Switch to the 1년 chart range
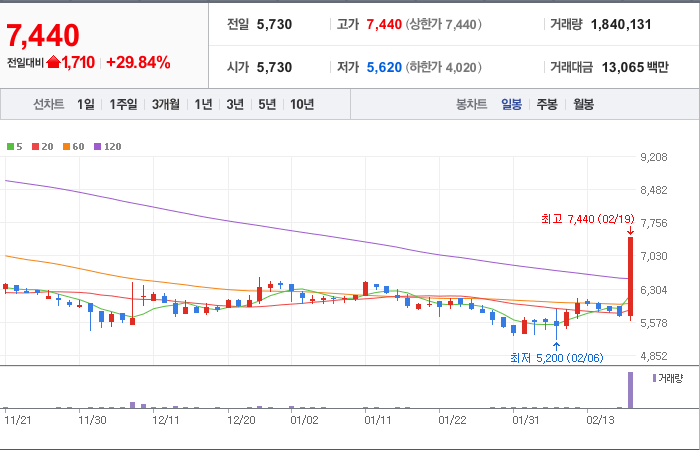Image resolution: width=700 pixels, height=450 pixels. 203,105
